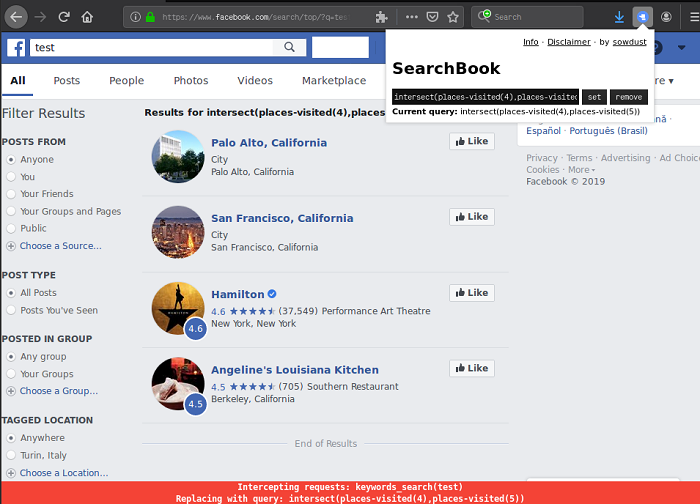Select the All Posts radio option
This screenshot has height=504, width=700.
[x=11, y=293]
